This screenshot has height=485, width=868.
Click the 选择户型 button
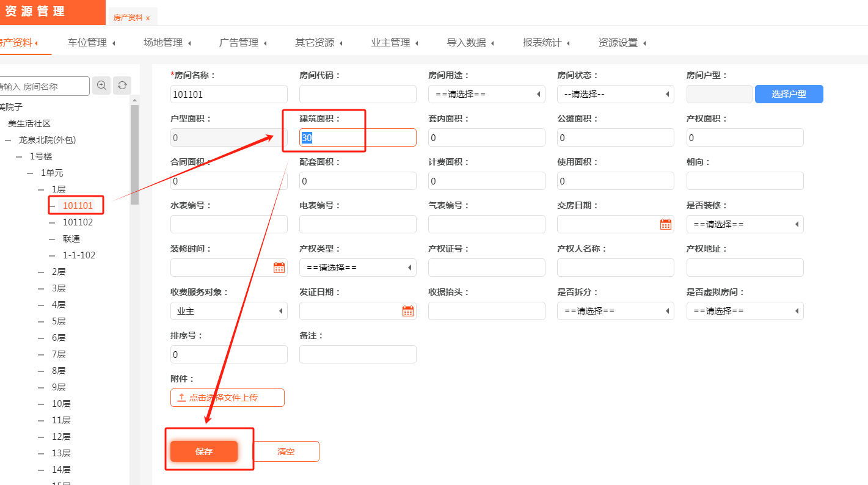click(789, 94)
